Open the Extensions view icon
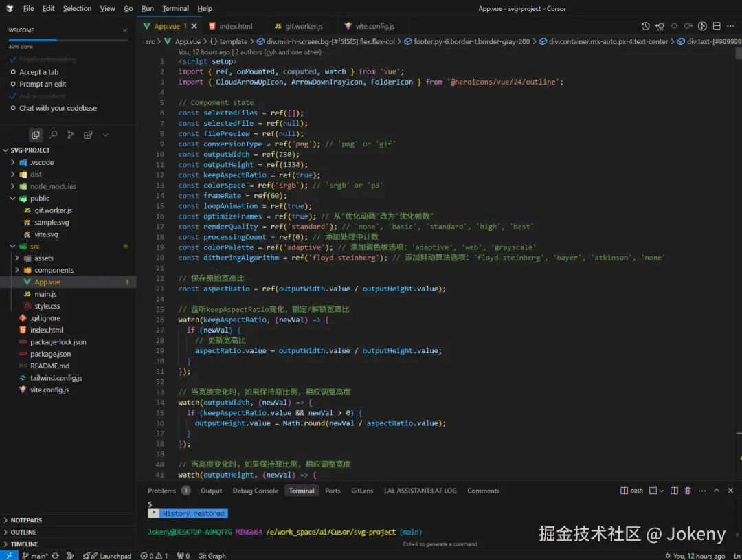 [87, 135]
